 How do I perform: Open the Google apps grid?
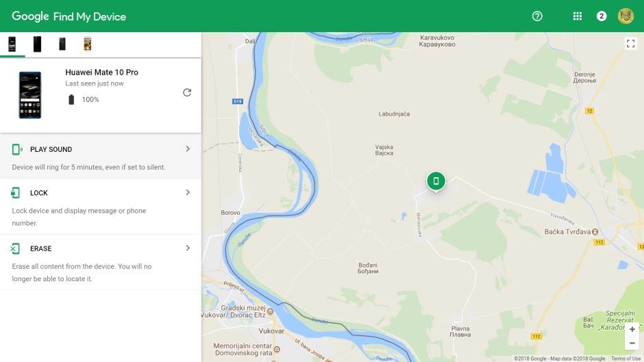click(x=578, y=16)
